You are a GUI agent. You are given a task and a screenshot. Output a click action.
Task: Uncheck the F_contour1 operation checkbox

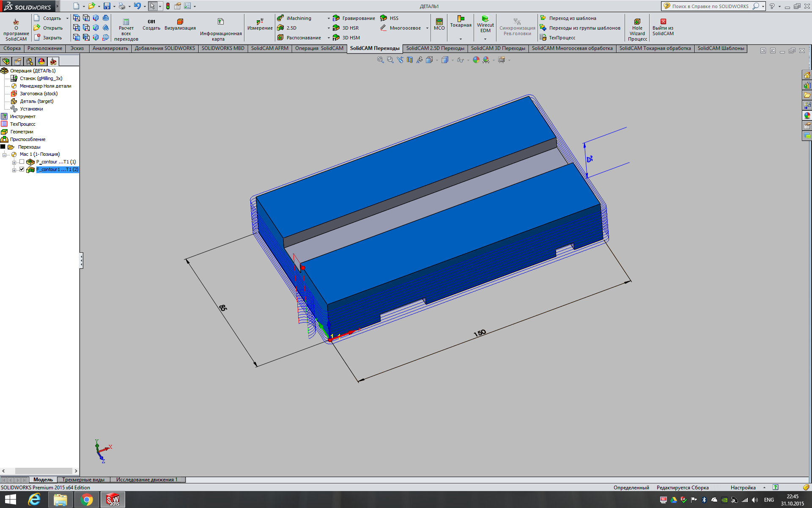tap(22, 169)
